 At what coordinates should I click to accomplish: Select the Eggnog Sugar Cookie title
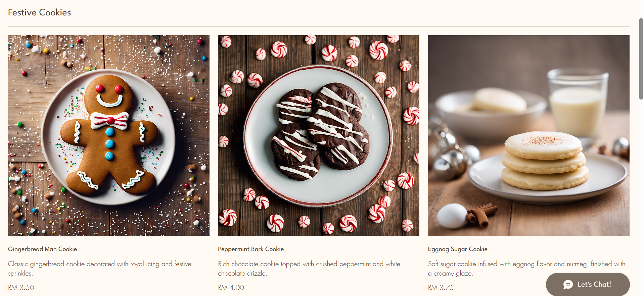[458, 249]
